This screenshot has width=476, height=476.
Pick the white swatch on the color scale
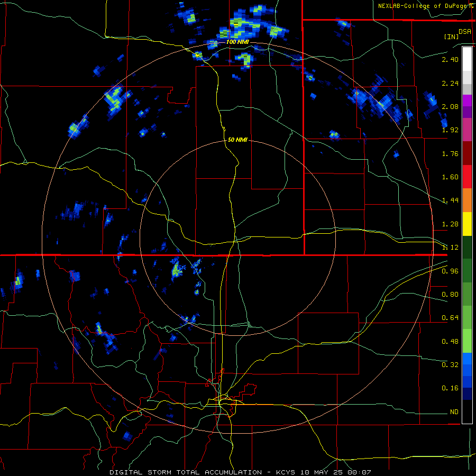tap(467, 59)
